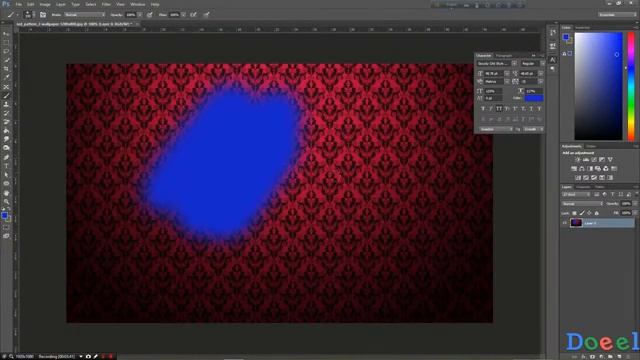Open the Layer menu
Viewport: 640px width, 360px height.
61,4
